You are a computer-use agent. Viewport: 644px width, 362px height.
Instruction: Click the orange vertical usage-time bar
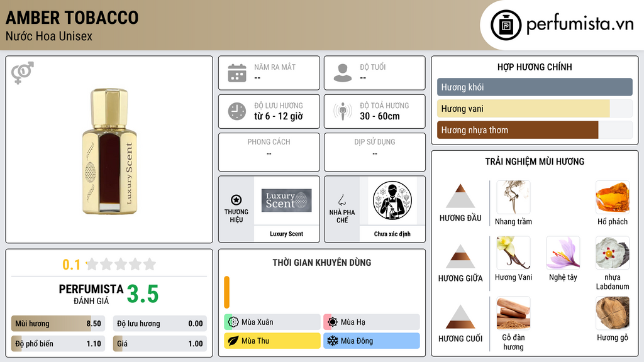click(226, 292)
